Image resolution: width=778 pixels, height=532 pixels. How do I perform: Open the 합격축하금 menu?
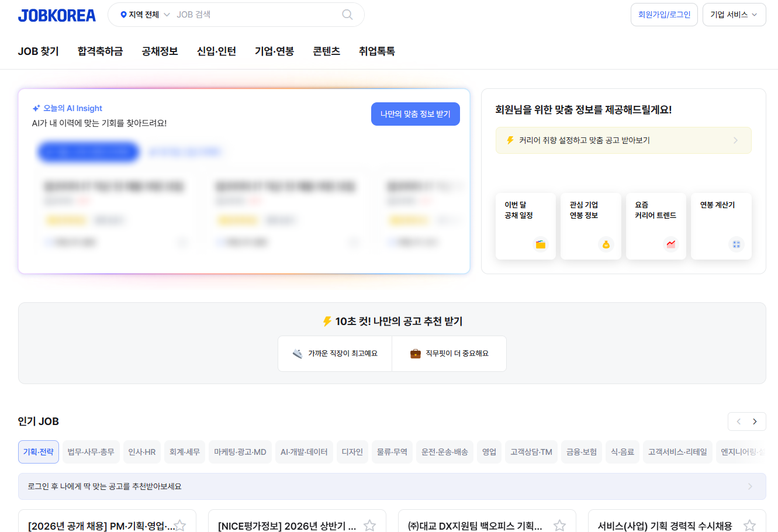100,51
